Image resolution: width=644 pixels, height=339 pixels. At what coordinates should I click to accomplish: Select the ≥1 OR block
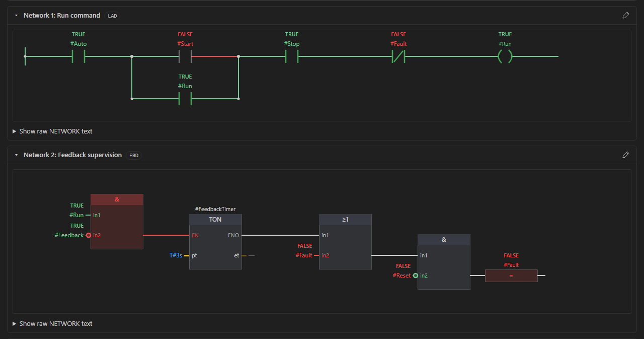pos(345,242)
